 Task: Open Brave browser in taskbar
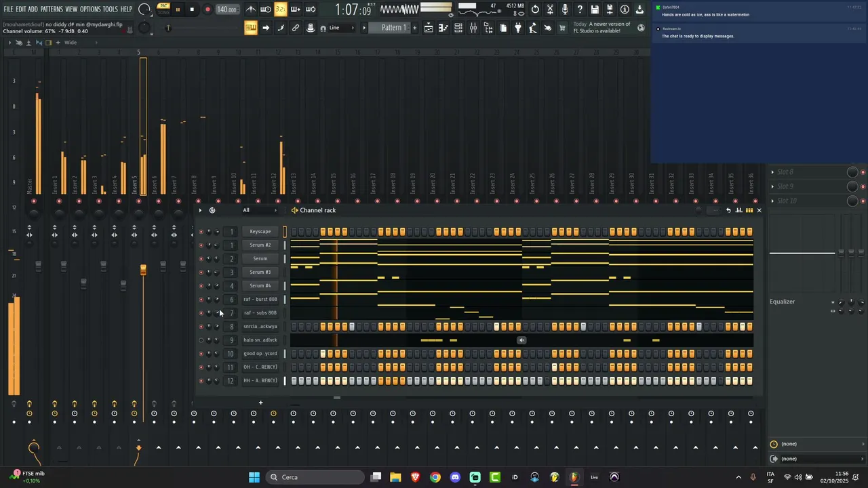click(x=415, y=477)
